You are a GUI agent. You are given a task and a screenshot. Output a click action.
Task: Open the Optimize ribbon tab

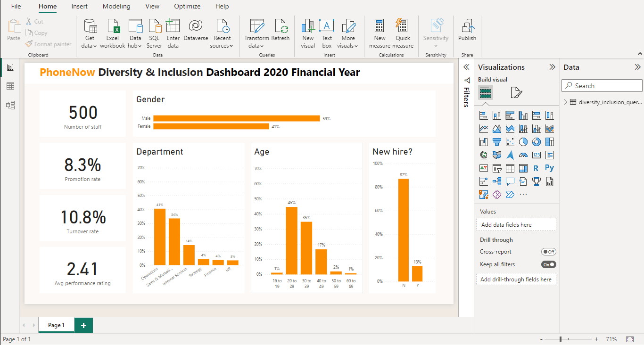pyautogui.click(x=187, y=6)
